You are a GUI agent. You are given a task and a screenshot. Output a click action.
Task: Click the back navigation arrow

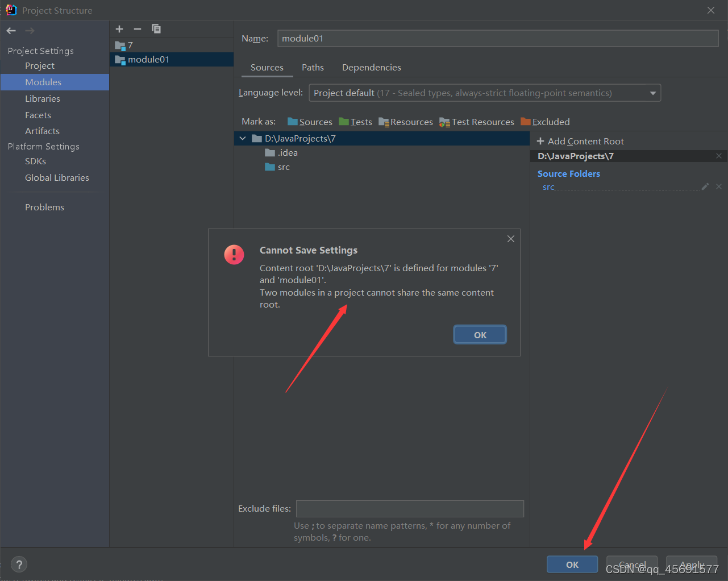click(x=11, y=31)
